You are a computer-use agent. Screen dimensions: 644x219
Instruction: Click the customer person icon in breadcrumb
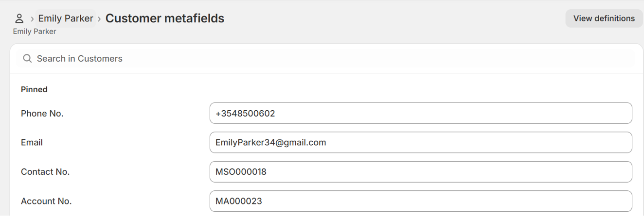[x=19, y=18]
